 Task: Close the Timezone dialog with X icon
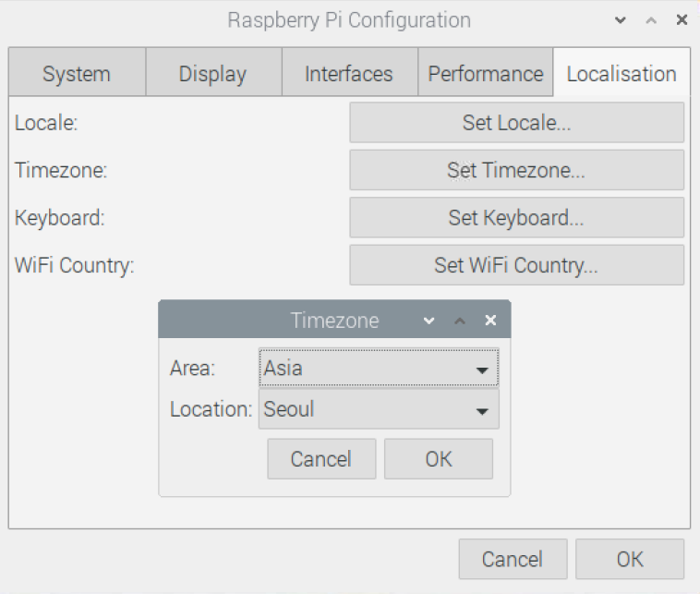pyautogui.click(x=490, y=321)
